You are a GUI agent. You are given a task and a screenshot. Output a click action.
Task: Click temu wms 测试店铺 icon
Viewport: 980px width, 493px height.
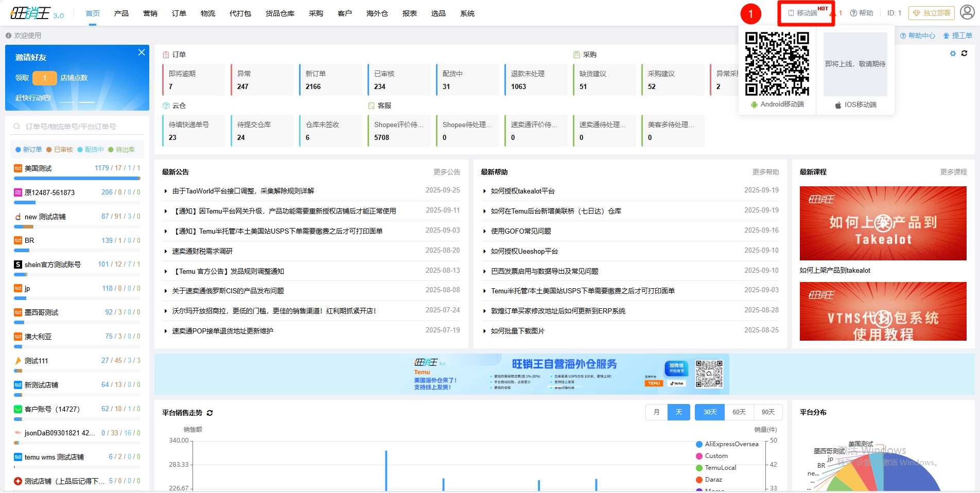point(18,457)
